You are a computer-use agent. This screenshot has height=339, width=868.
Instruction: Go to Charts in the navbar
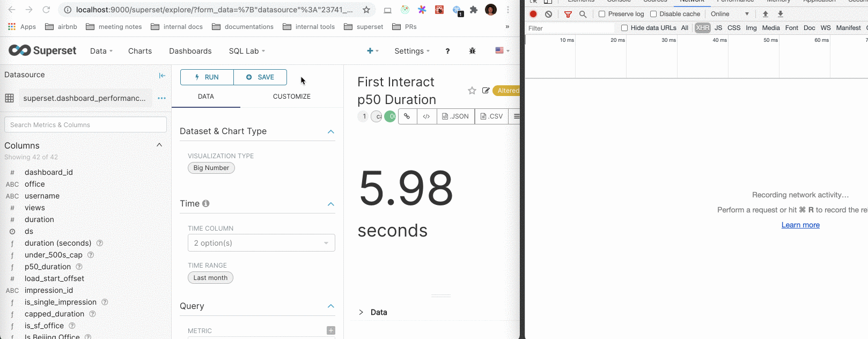(x=140, y=51)
